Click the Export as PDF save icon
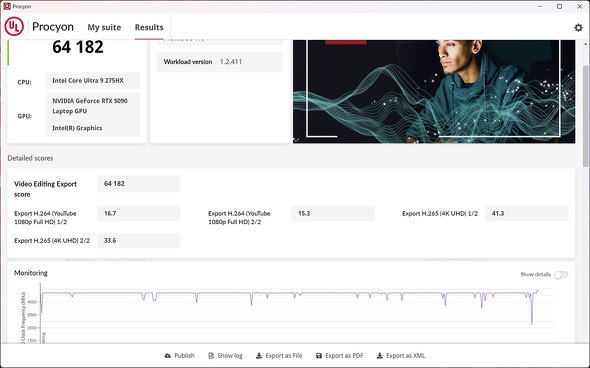Viewport: 590px width, 368px height. click(319, 356)
